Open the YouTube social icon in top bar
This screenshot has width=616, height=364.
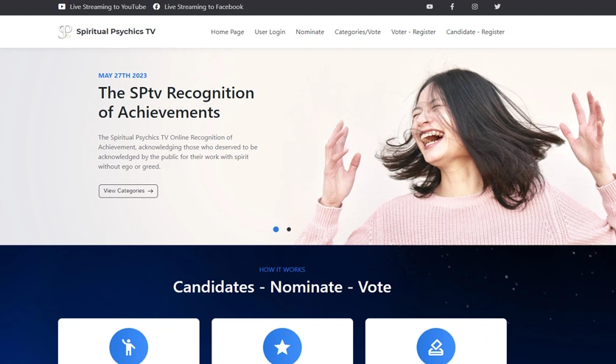click(430, 7)
